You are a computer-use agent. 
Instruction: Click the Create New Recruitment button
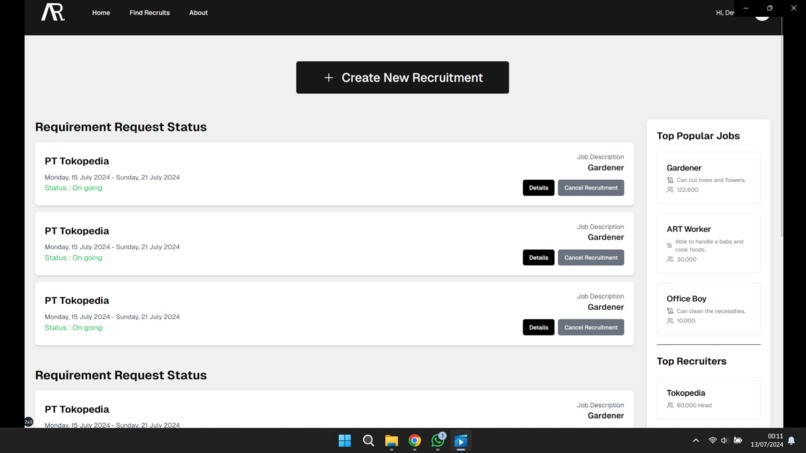402,78
